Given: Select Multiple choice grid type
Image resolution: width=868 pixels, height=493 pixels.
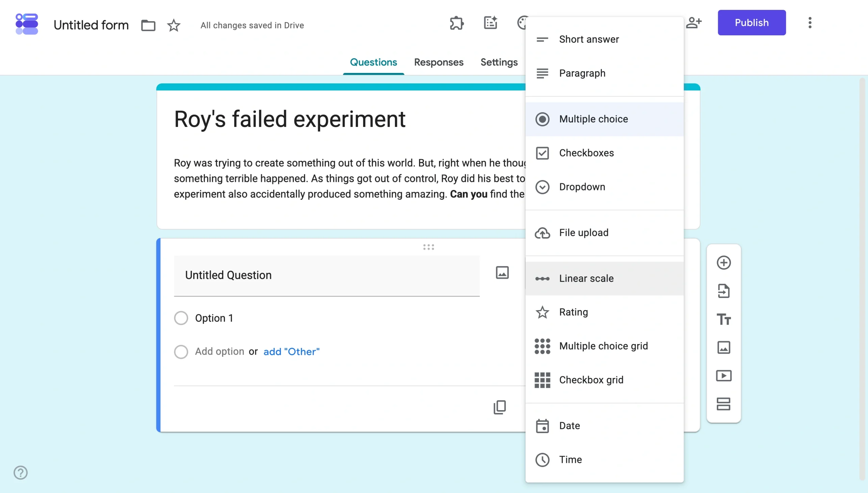Looking at the screenshot, I should pos(605,346).
